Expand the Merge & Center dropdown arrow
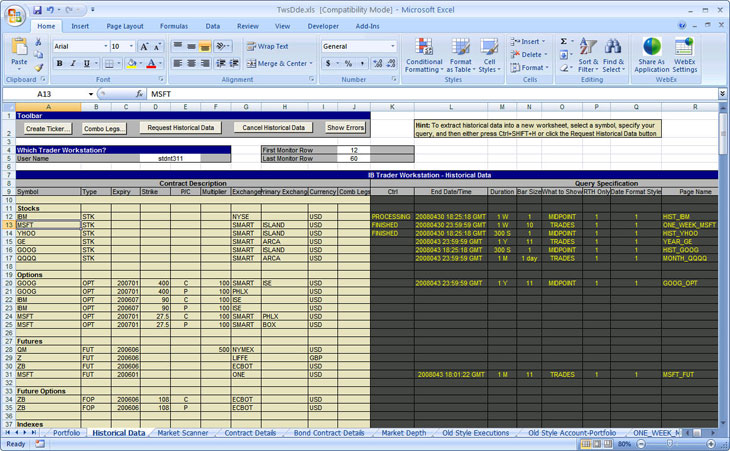 click(x=311, y=63)
